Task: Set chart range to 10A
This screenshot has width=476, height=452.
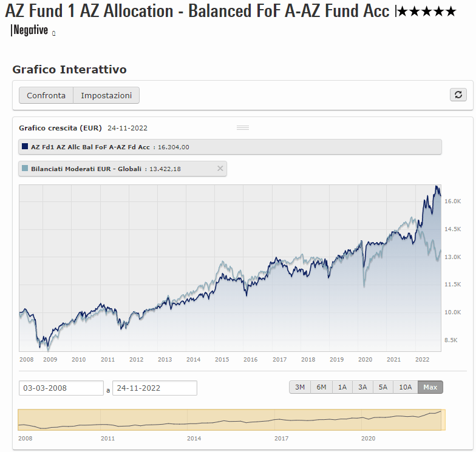Action: (x=405, y=387)
